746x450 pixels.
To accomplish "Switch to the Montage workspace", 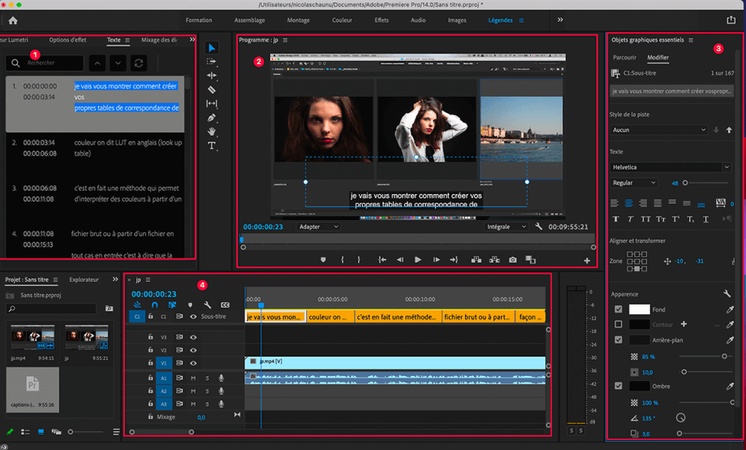I will (298, 20).
